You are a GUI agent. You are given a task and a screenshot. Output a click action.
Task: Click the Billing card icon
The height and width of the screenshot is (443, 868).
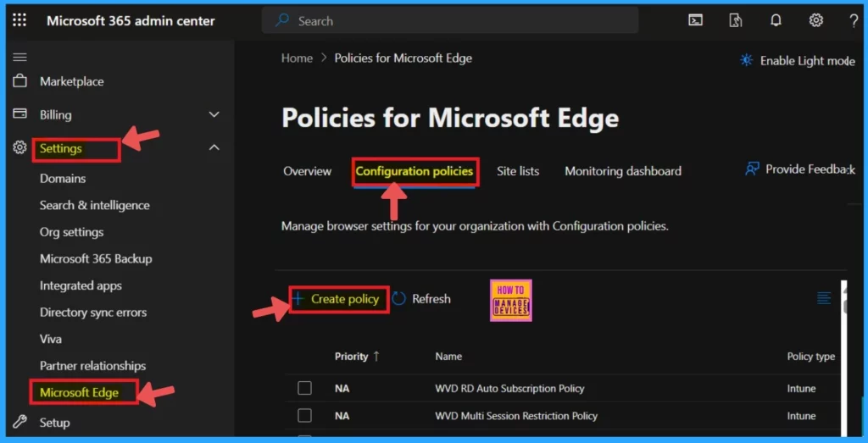click(x=20, y=114)
